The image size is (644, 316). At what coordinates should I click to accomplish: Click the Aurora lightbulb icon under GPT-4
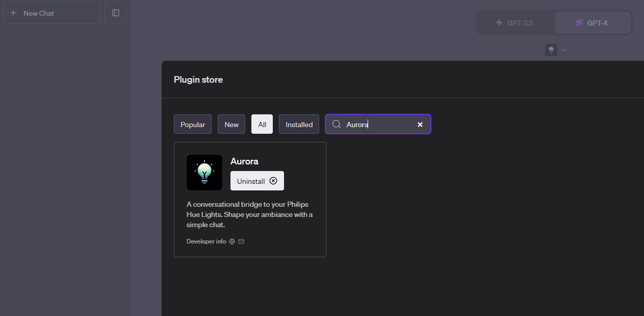pos(551,50)
